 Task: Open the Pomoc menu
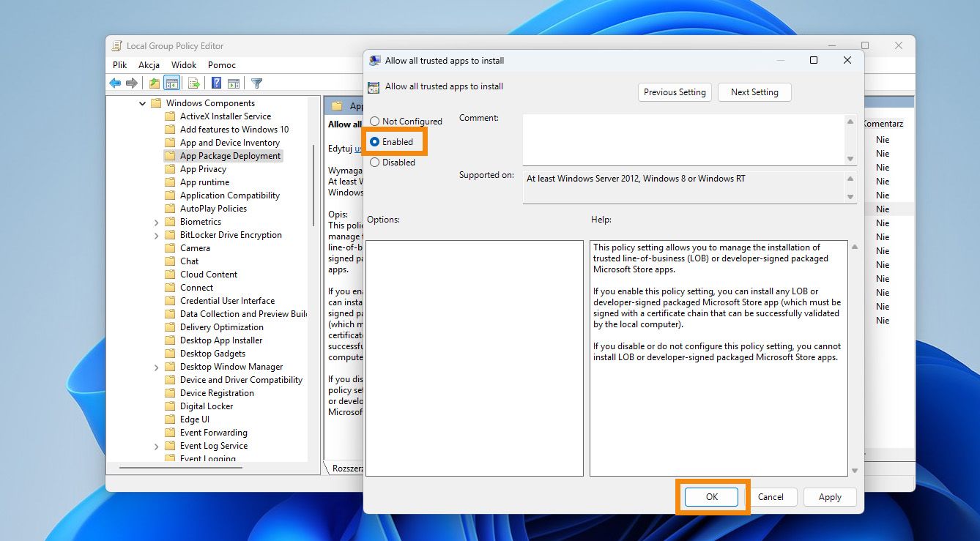222,65
